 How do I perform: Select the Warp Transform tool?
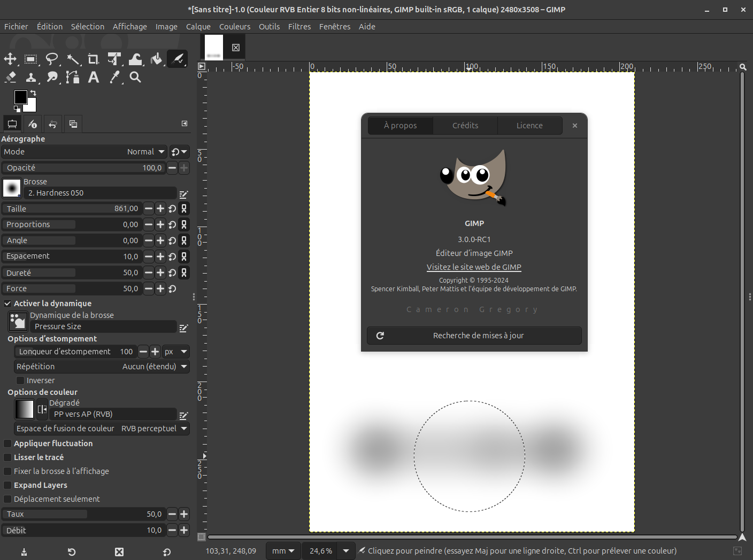pos(136,59)
